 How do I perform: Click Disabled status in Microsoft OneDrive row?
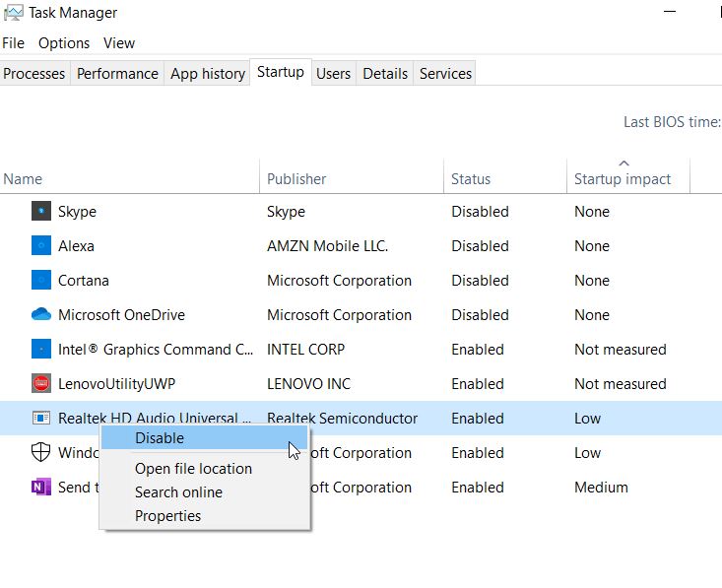(481, 315)
